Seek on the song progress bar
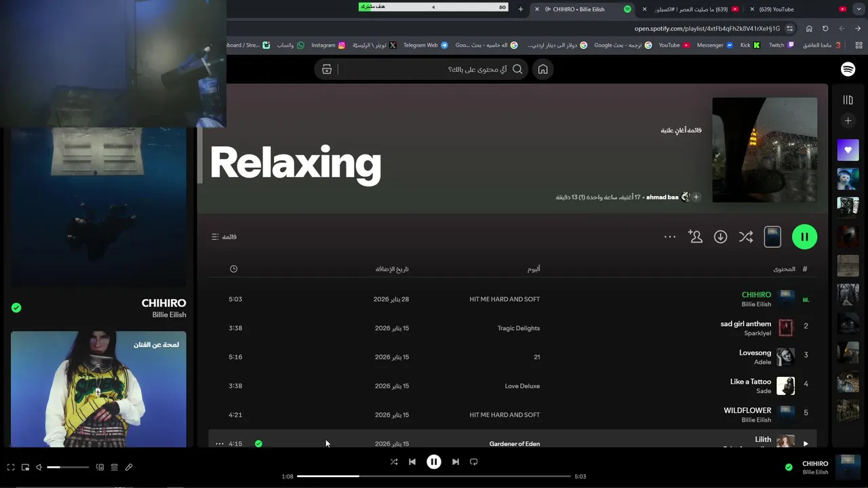This screenshot has width=868, height=488. pos(434,476)
